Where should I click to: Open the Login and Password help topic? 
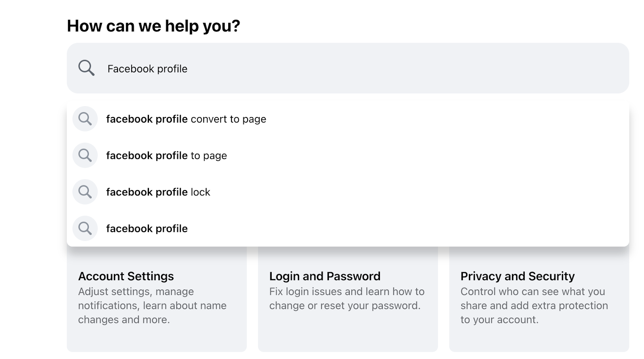(324, 276)
